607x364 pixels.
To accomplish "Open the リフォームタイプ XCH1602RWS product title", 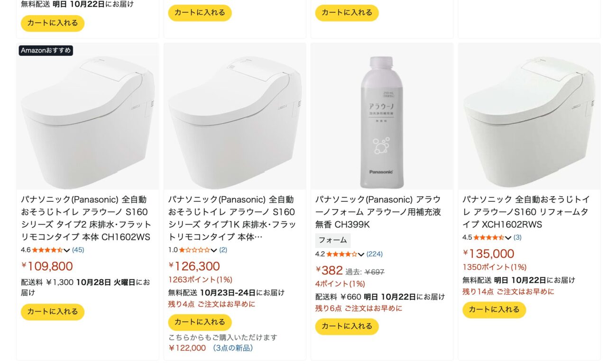I will coord(526,212).
